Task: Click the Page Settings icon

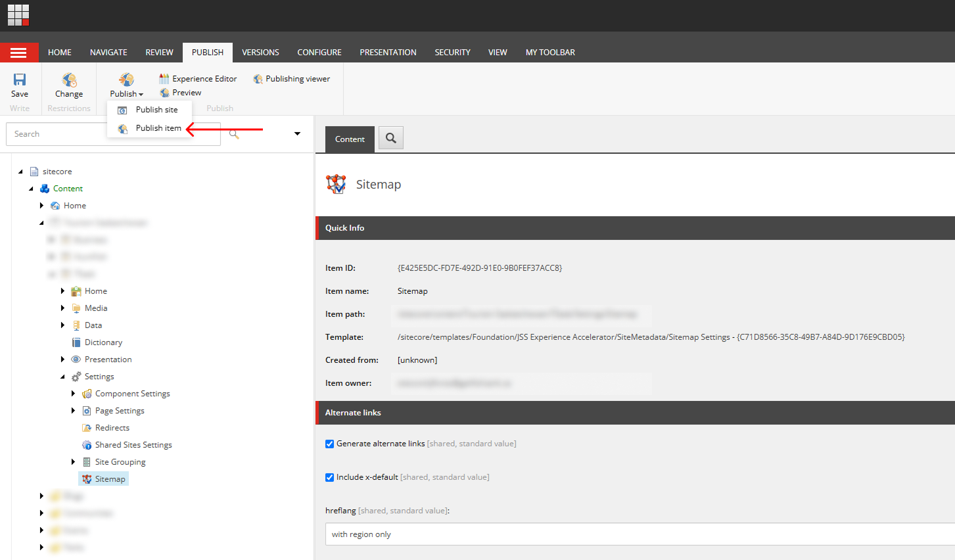Action: click(87, 411)
